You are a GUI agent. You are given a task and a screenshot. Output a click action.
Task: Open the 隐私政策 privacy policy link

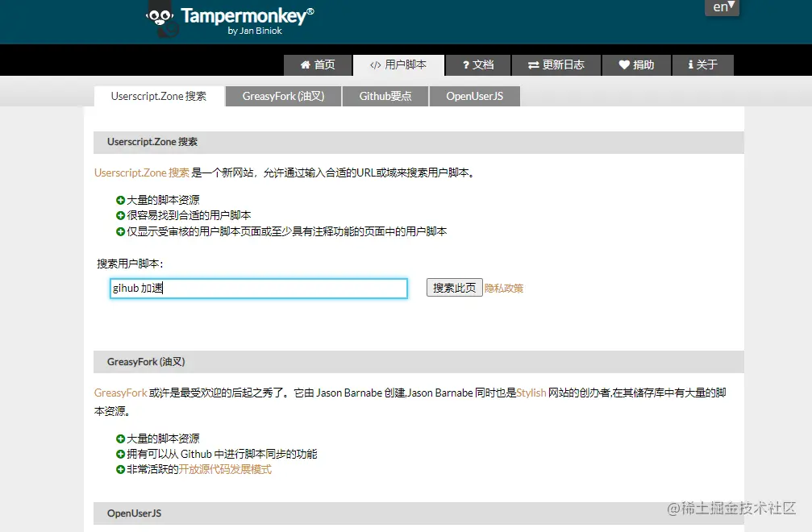(504, 289)
